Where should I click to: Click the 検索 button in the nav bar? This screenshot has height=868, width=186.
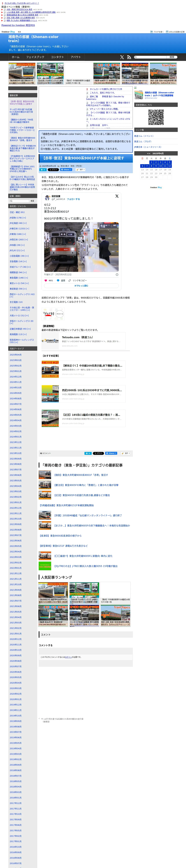click(172, 57)
